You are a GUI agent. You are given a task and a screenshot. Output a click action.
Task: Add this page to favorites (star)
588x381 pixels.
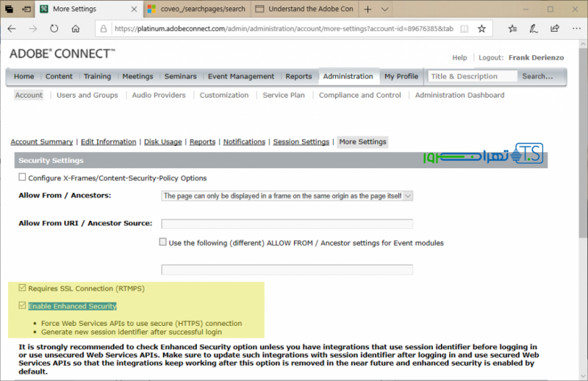point(481,29)
